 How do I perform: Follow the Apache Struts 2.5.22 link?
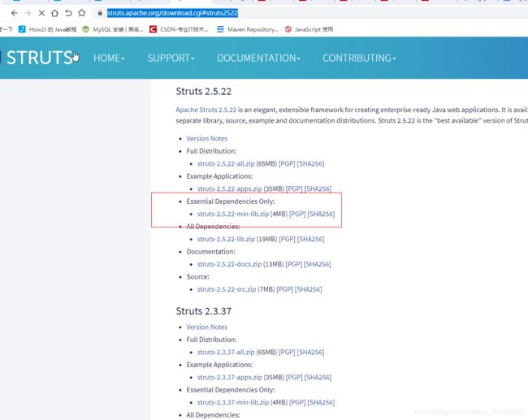pyautogui.click(x=206, y=110)
